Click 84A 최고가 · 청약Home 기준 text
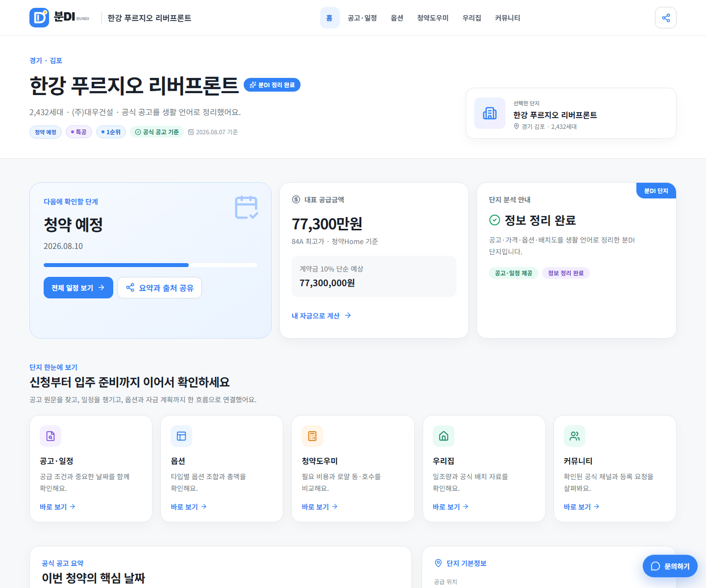The height and width of the screenshot is (588, 706). pos(335,242)
